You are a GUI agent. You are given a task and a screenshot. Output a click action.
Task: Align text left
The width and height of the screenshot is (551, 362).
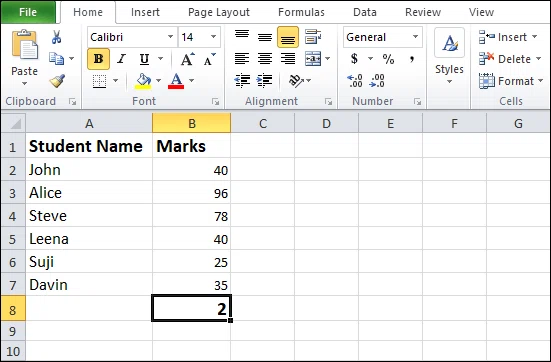click(242, 59)
